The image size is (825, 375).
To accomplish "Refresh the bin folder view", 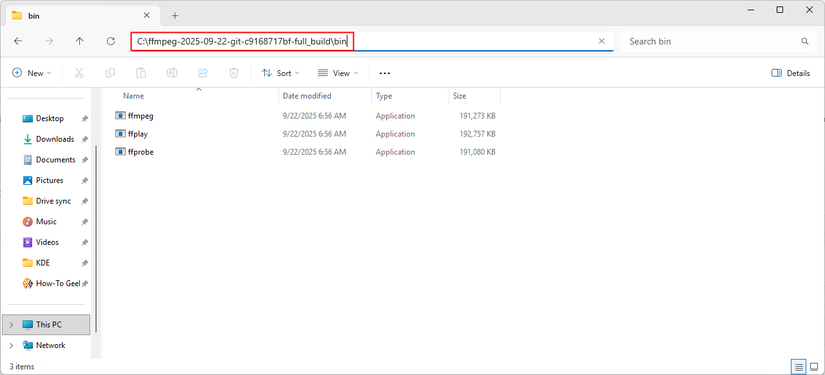I will [x=110, y=41].
